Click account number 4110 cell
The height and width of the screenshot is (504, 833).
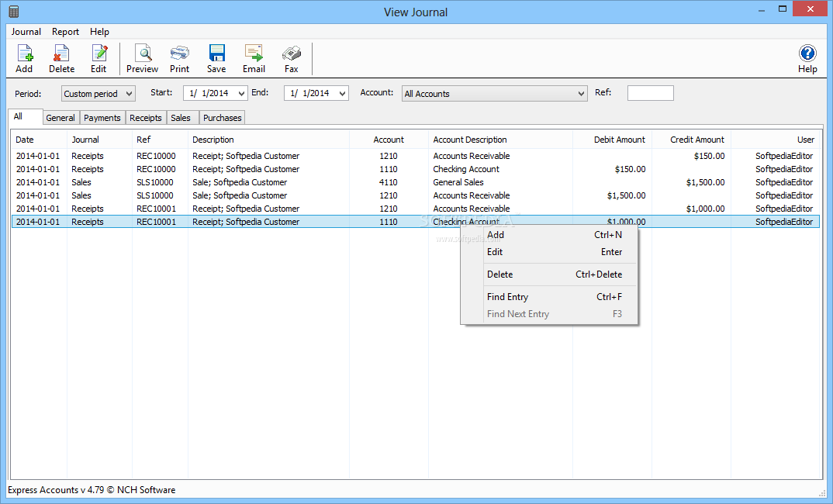coord(389,182)
